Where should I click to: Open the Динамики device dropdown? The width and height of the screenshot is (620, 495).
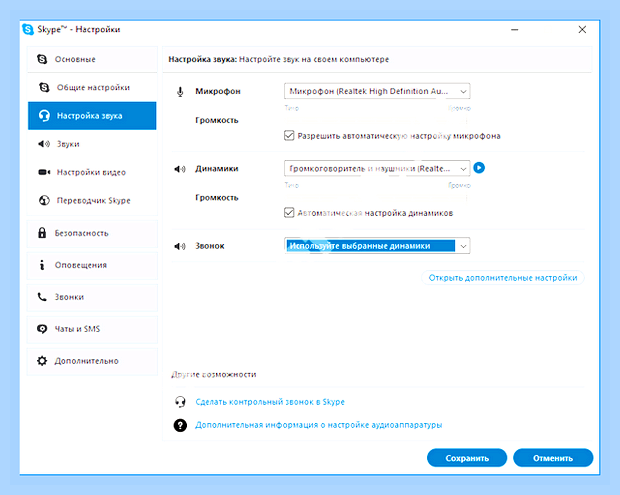pyautogui.click(x=377, y=168)
